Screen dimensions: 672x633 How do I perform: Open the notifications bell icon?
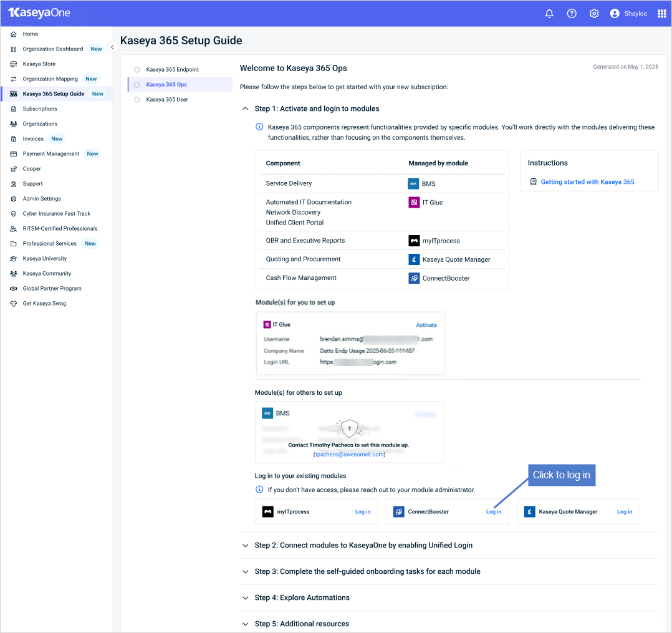click(x=549, y=13)
